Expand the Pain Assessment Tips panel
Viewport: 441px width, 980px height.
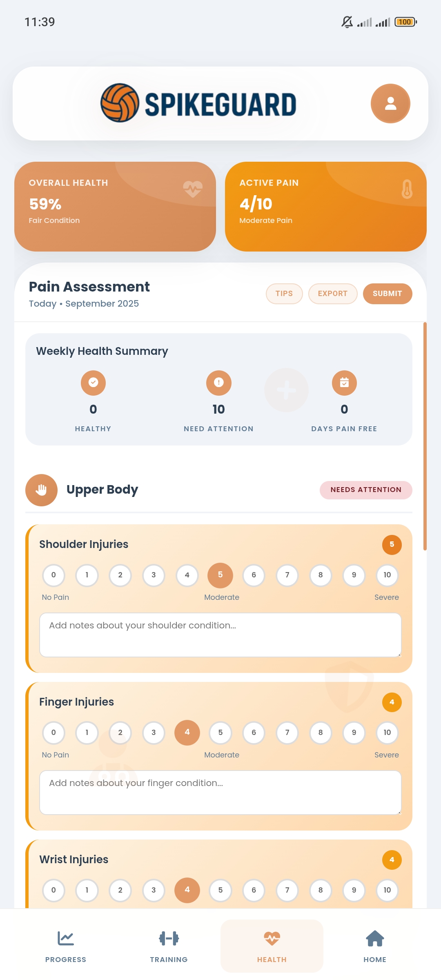[284, 293]
